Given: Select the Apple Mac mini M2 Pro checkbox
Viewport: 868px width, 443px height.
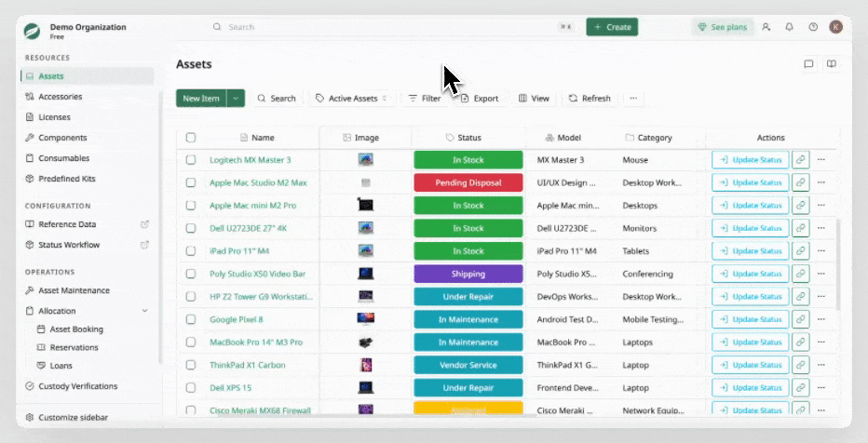Looking at the screenshot, I should [190, 205].
